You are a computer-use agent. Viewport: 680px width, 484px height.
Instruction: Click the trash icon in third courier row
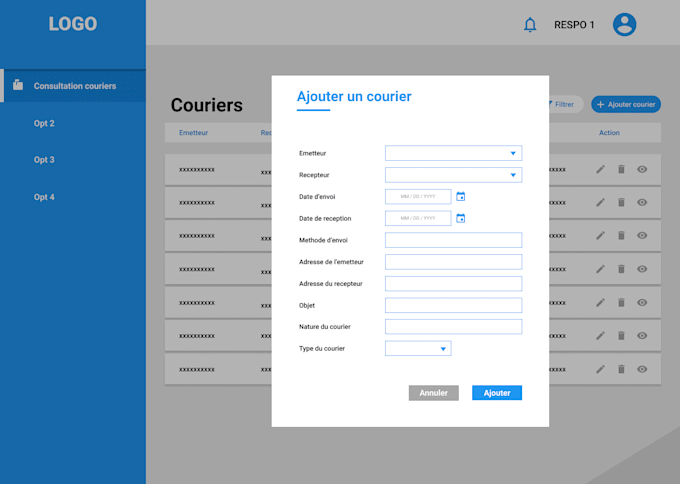(621, 235)
